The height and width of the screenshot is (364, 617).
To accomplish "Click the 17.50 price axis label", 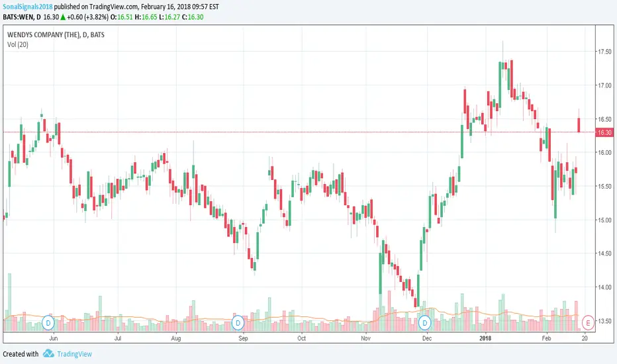I will click(605, 52).
